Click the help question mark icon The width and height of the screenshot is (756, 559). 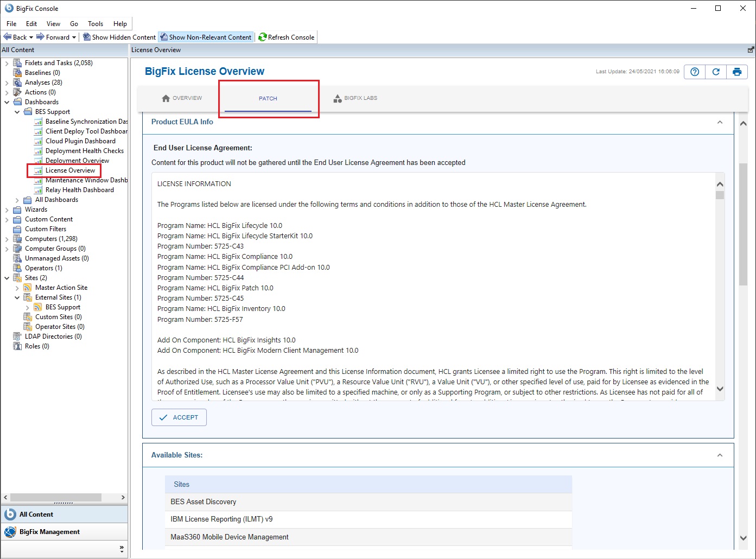(695, 72)
